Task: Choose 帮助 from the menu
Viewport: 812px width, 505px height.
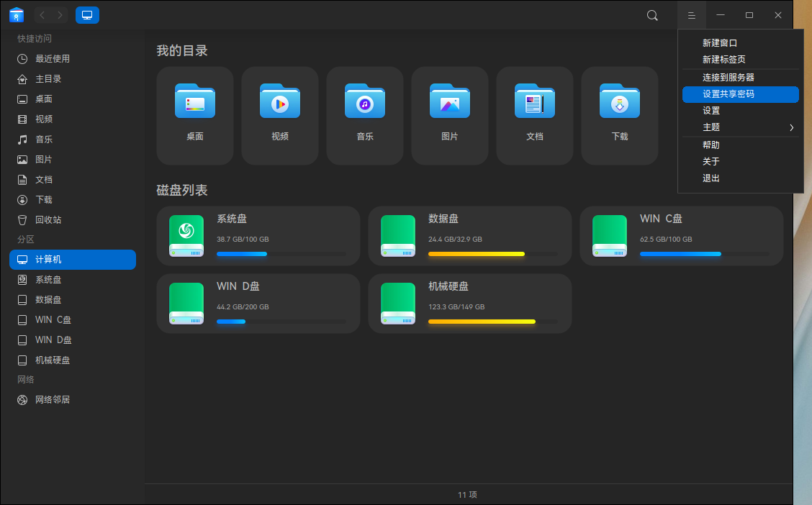Action: pyautogui.click(x=741, y=145)
